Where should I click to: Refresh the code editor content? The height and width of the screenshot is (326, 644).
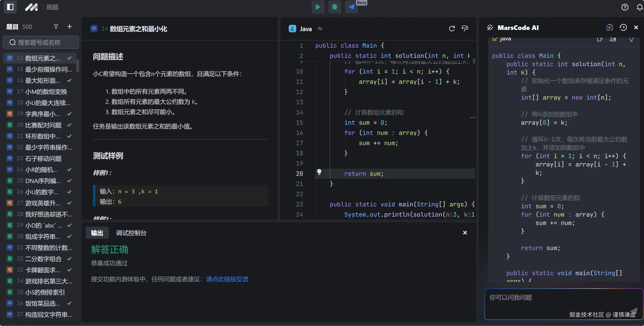point(452,29)
